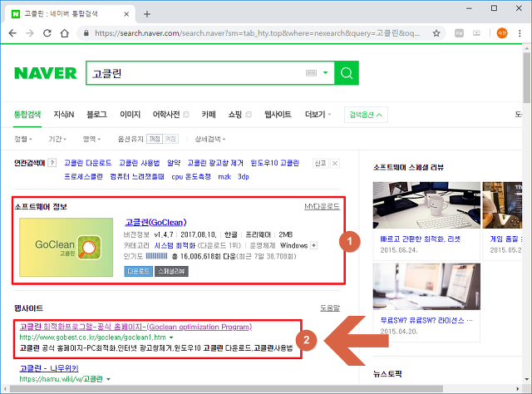Expand the 더보기 more tabs menu
The image size is (532, 394).
[318, 115]
